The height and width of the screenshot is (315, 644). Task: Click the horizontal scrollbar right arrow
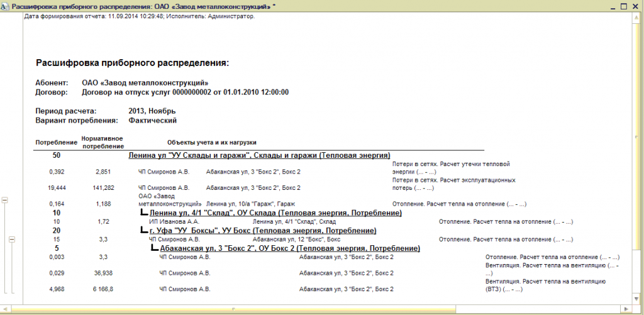click(x=626, y=309)
